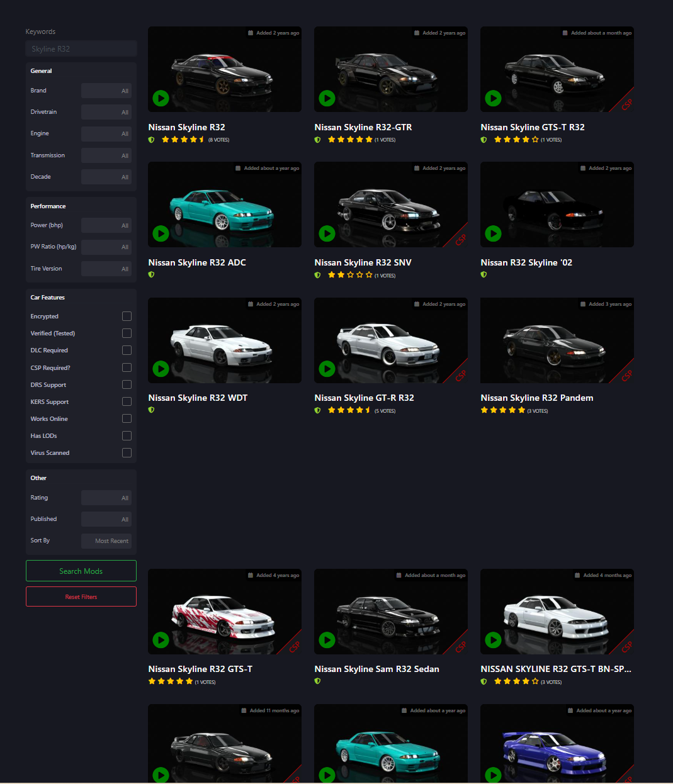Click the Keywords input with Skyline R32

pos(81,48)
